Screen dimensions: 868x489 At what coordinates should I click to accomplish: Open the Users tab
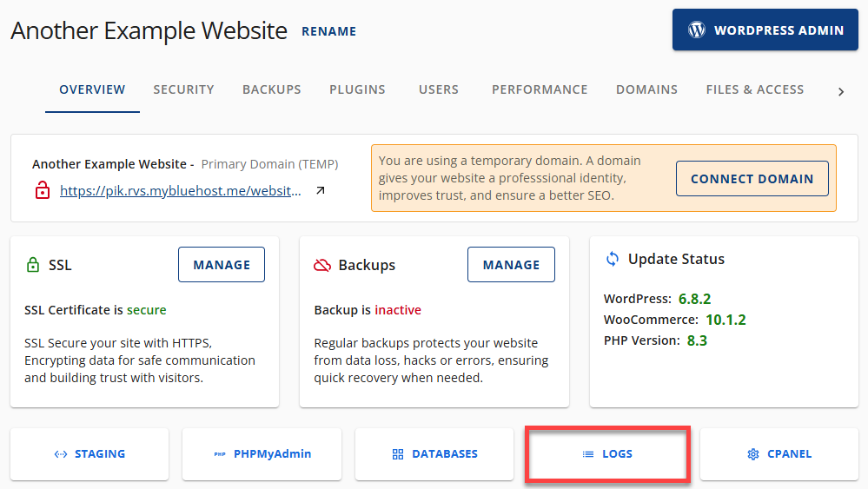pos(439,89)
